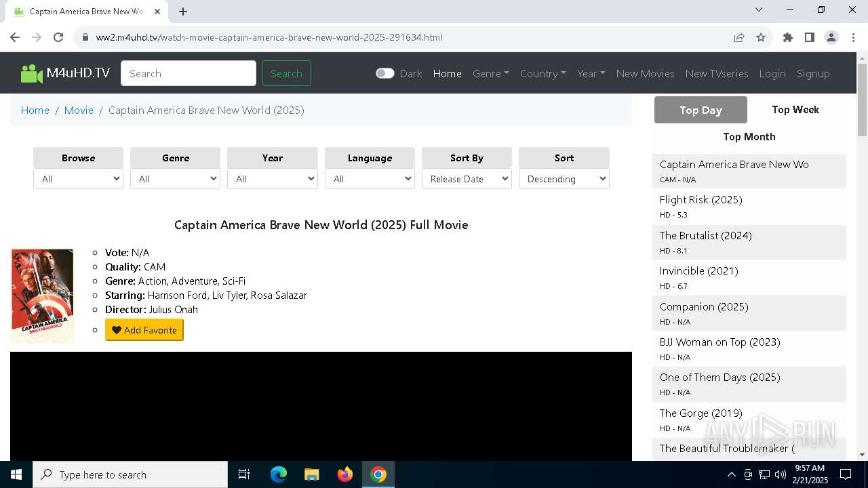Viewport: 868px width, 488px height.
Task: Click the Captain America poster thumbnail
Action: coord(42,296)
